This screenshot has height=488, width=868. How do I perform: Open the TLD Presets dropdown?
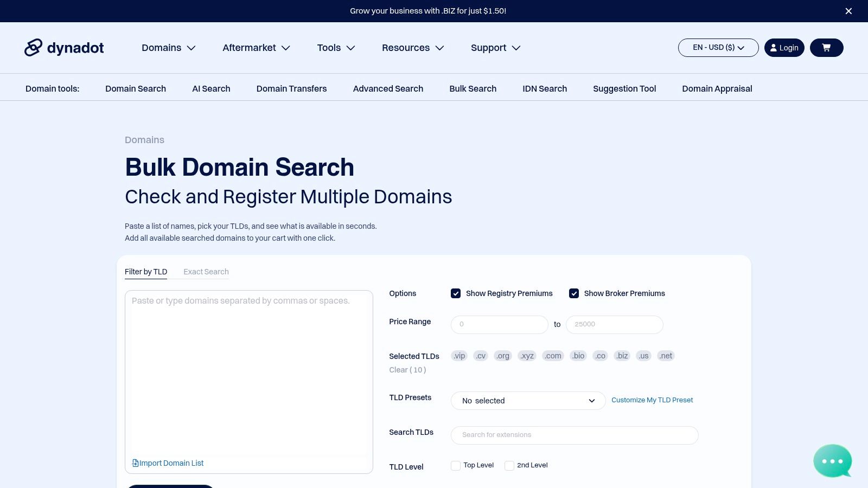528,401
